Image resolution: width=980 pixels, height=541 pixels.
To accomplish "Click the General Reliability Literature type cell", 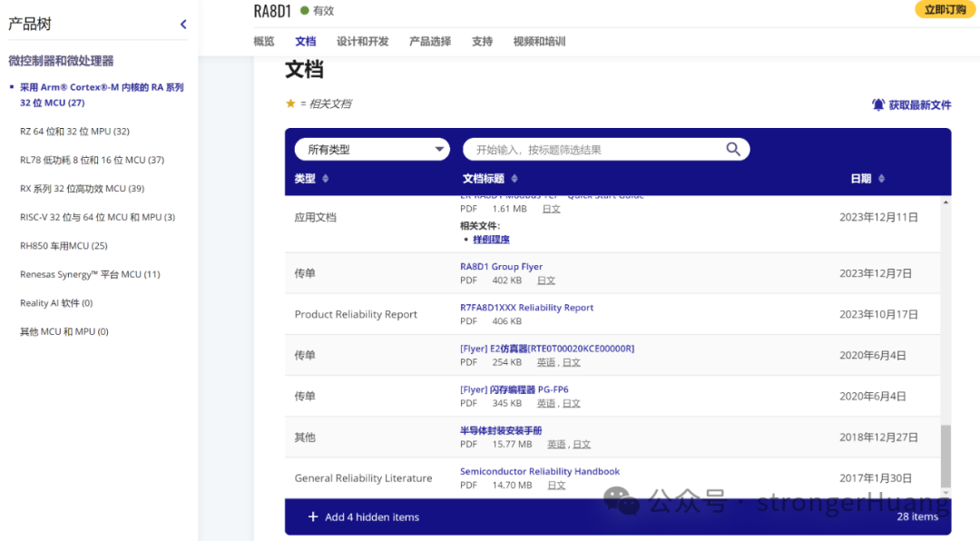I will (x=363, y=477).
